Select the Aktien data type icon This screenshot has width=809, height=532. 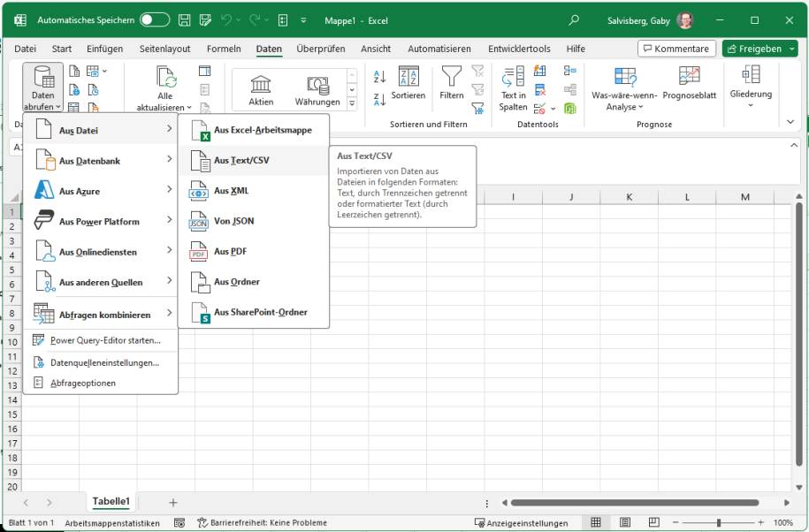point(261,84)
